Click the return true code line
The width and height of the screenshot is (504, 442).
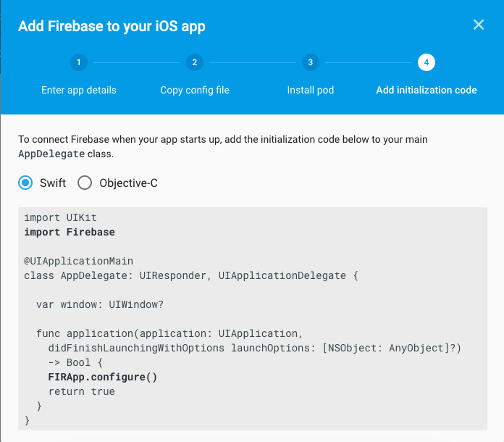coord(81,391)
